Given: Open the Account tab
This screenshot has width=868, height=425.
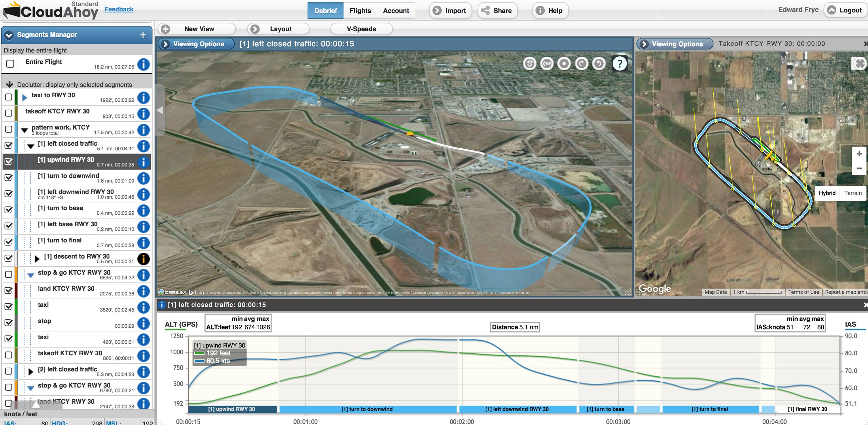Looking at the screenshot, I should 396,10.
